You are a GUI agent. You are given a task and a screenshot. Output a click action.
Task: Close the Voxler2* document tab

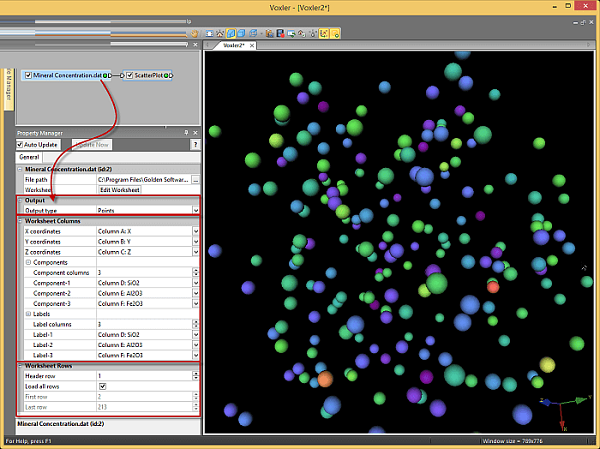tap(252, 46)
